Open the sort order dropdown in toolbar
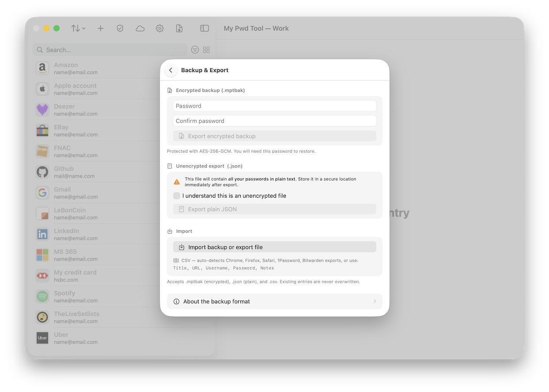The height and width of the screenshot is (392, 549). point(78,28)
